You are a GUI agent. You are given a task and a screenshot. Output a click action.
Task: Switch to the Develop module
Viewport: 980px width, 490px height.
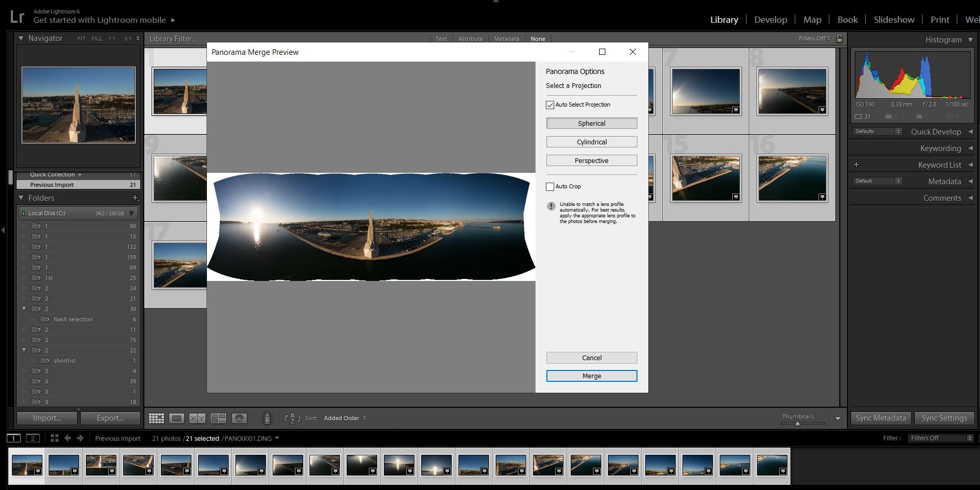click(x=770, y=19)
